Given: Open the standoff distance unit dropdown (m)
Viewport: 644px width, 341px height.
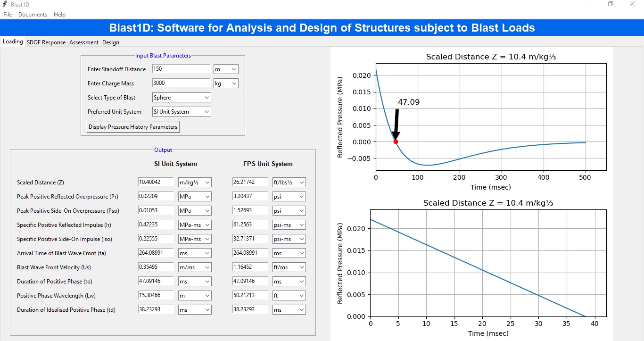Looking at the screenshot, I should point(226,69).
